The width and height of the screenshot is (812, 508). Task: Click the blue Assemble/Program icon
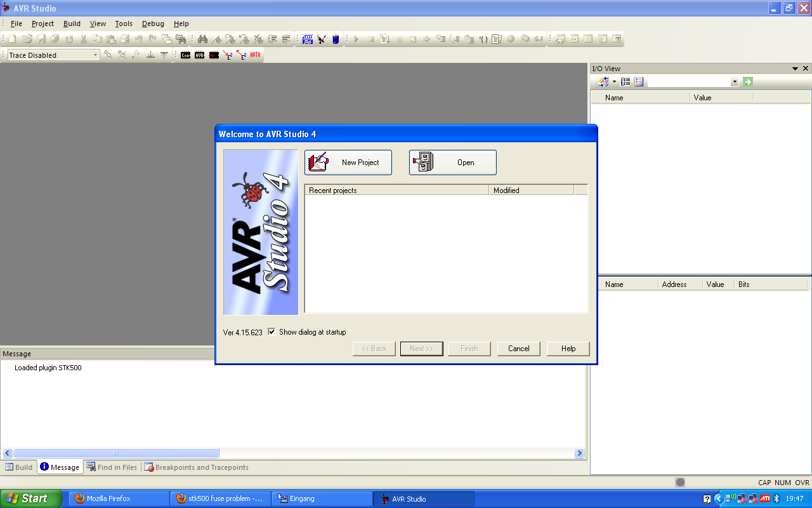[x=308, y=39]
